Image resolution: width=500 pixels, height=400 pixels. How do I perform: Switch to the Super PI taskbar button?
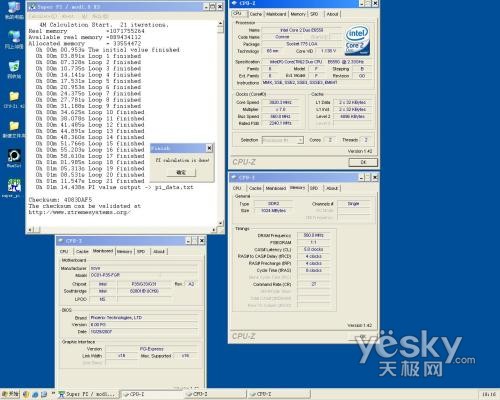[x=88, y=394]
